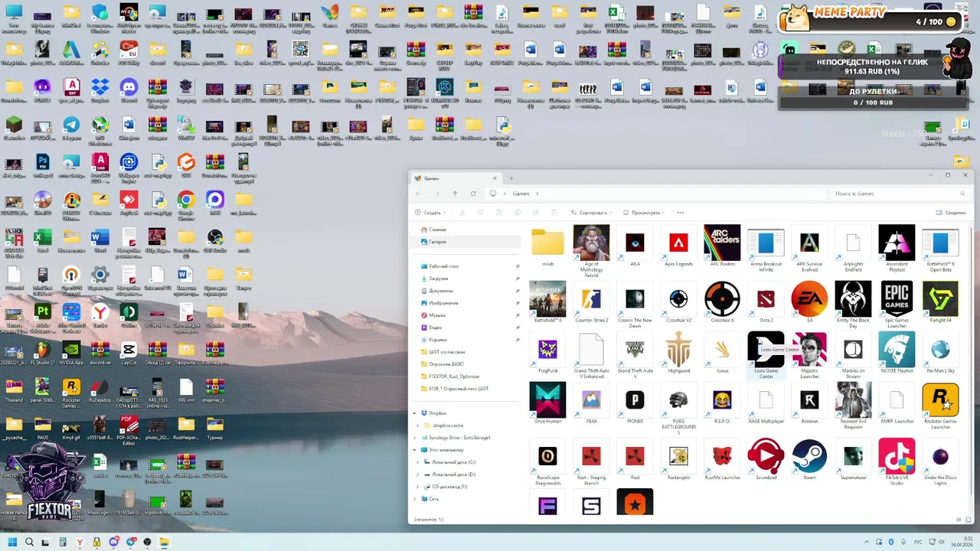Expand the Dropbox tree node

415,413
